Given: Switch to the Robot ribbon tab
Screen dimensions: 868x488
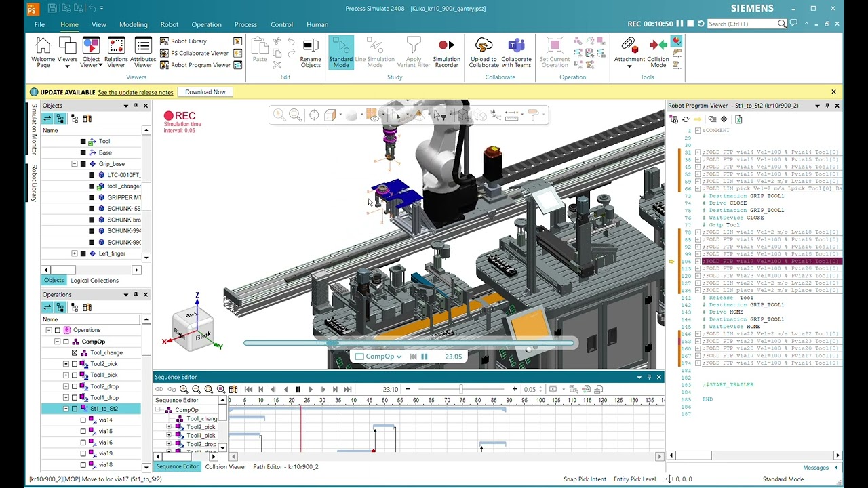Looking at the screenshot, I should tap(170, 24).
